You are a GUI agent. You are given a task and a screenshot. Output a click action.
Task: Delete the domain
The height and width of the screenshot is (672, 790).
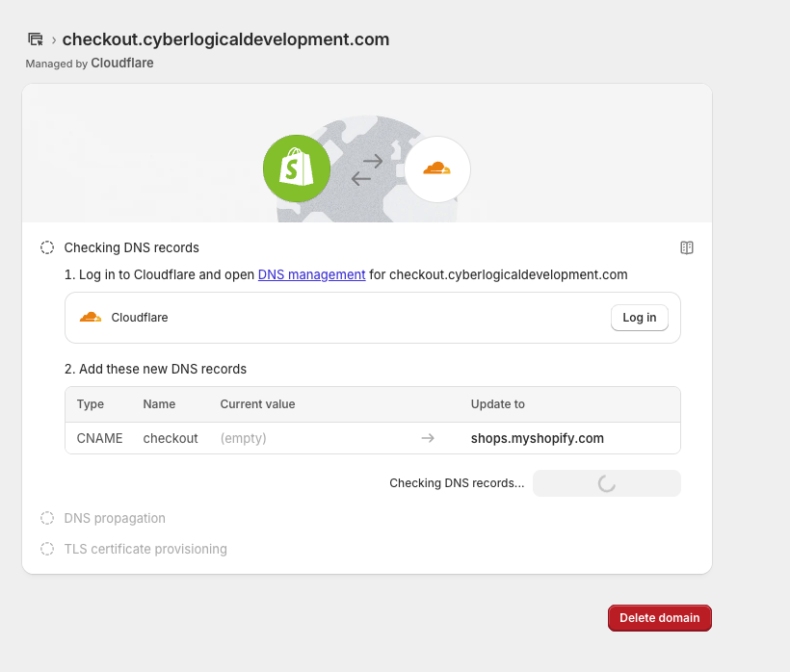(x=660, y=618)
